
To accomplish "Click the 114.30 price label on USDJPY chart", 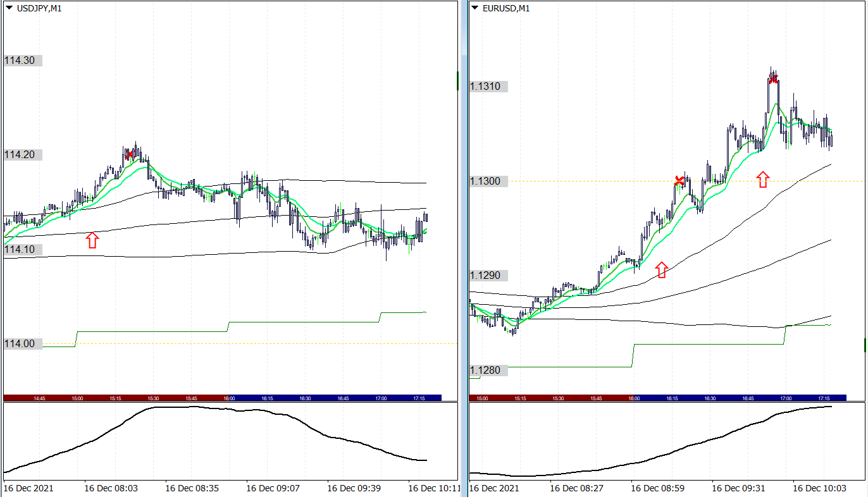I will [22, 61].
